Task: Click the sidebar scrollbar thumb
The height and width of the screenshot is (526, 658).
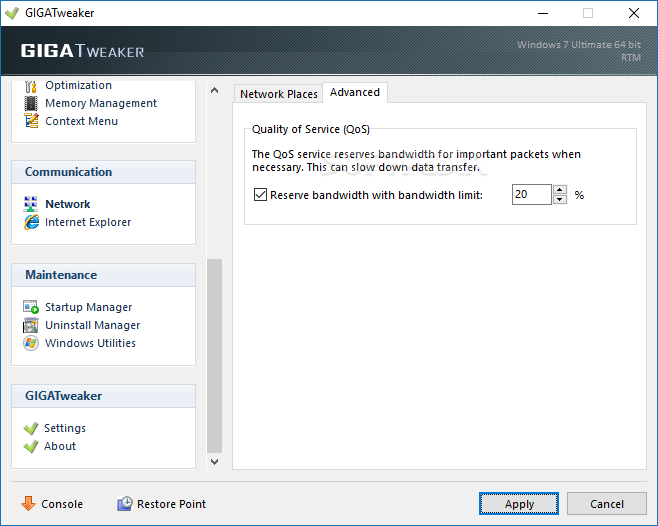Action: [214, 356]
